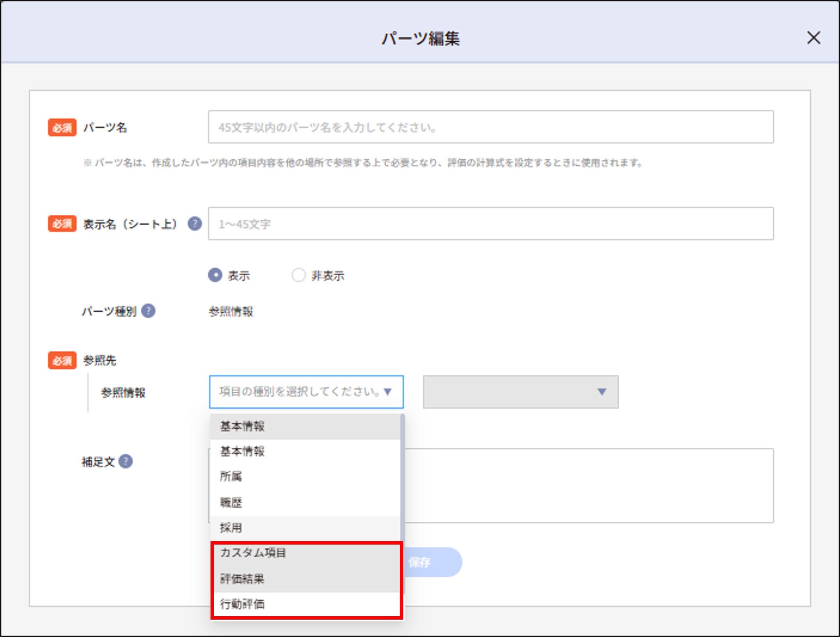
Task: Expand the second 参照情報 dropdown
Action: (521, 392)
